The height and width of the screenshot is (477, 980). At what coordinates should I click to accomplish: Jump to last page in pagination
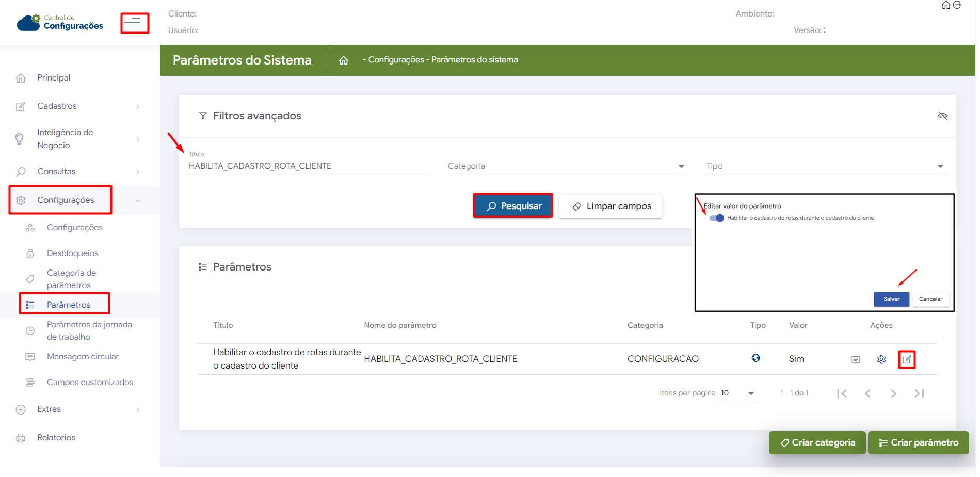tap(919, 394)
